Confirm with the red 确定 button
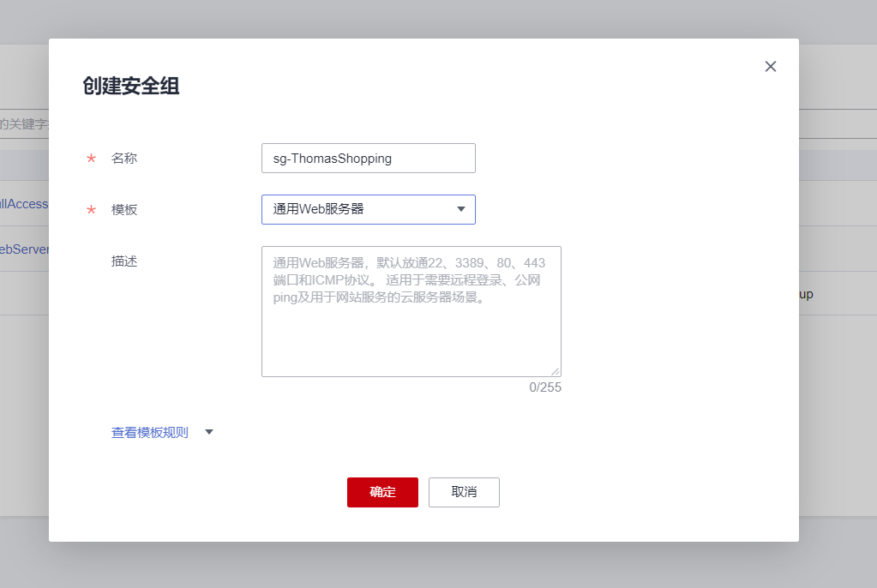877x588 pixels. (382, 492)
